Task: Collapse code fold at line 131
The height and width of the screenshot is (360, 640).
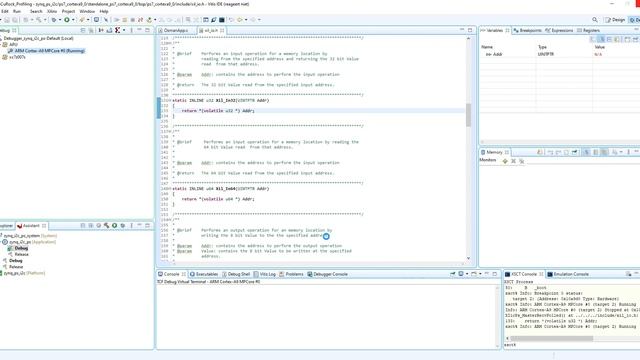Action: coord(170,100)
